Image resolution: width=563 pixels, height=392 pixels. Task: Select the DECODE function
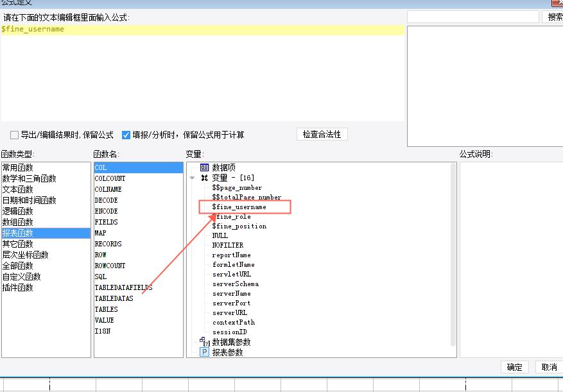pos(139,200)
